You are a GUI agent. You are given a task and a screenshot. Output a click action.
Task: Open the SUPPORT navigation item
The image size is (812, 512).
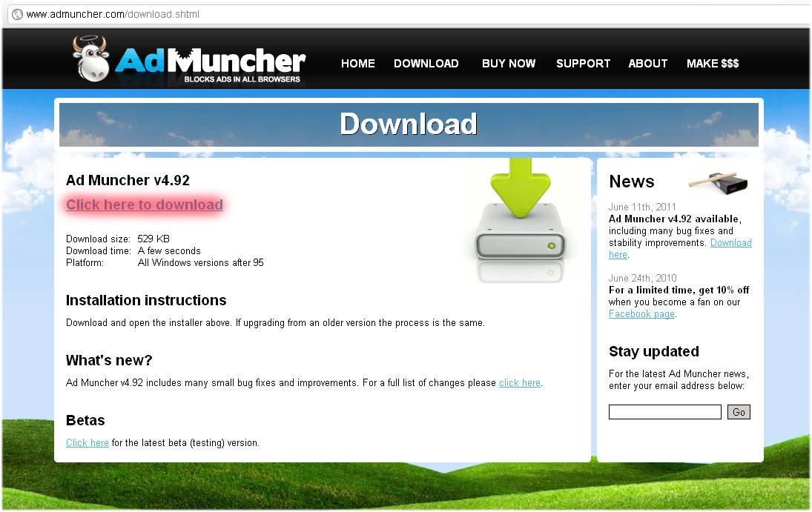click(x=583, y=64)
